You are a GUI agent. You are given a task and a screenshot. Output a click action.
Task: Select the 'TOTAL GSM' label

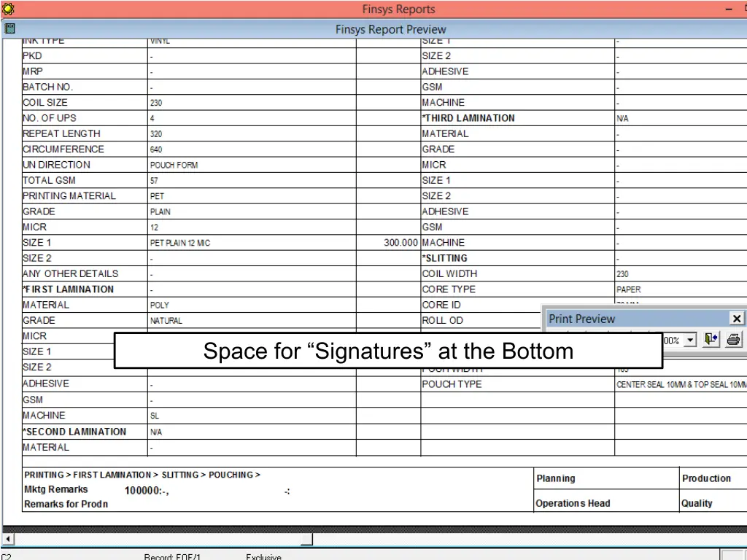[49, 181]
